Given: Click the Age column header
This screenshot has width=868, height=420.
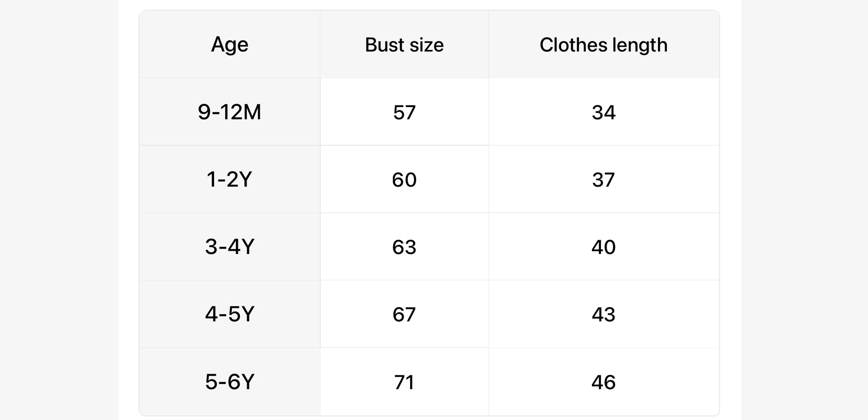Looking at the screenshot, I should 229,45.
